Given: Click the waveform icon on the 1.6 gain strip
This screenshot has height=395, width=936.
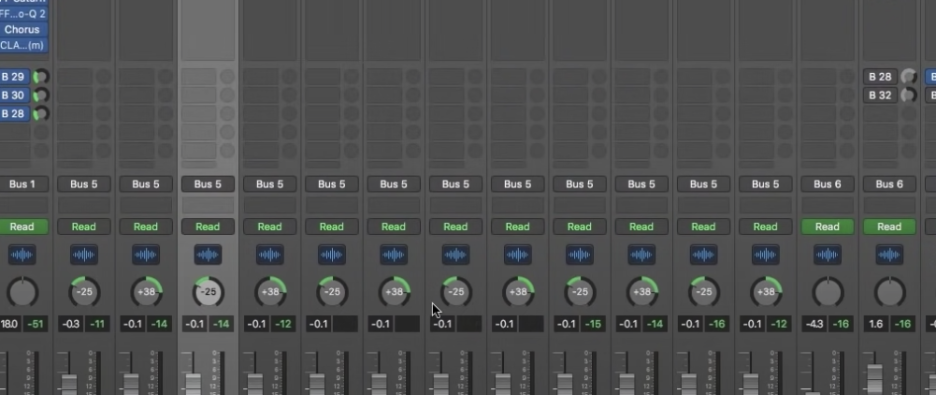Looking at the screenshot, I should click(x=889, y=255).
